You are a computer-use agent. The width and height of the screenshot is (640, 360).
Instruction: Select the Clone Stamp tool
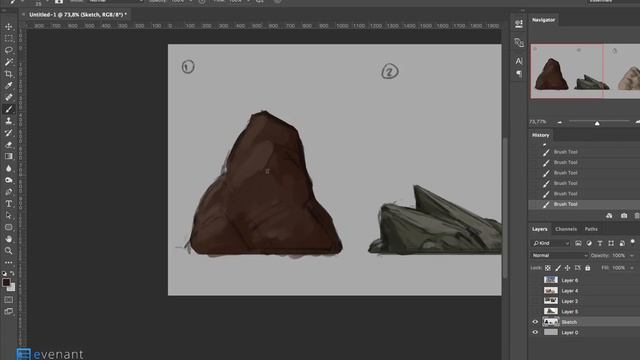coord(9,121)
